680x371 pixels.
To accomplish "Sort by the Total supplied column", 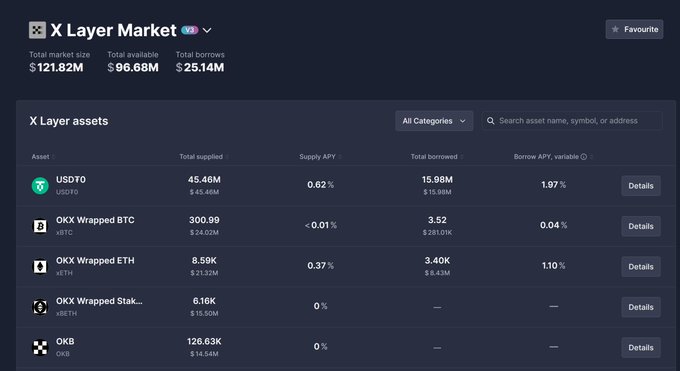I will tap(204, 157).
